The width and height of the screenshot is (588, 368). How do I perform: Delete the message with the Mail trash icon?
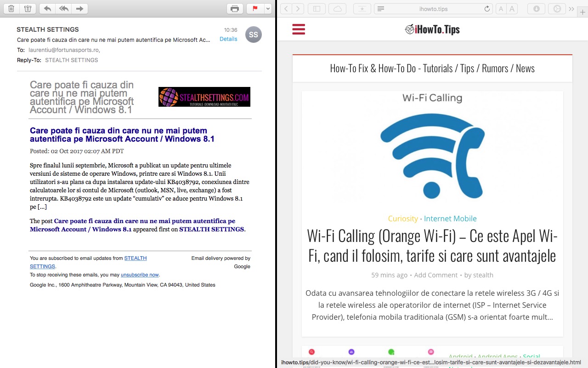11,9
